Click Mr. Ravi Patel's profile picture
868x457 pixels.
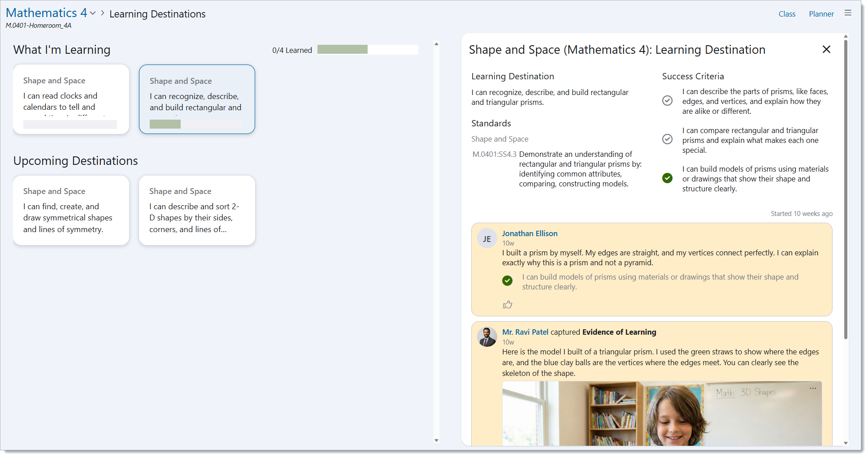486,336
